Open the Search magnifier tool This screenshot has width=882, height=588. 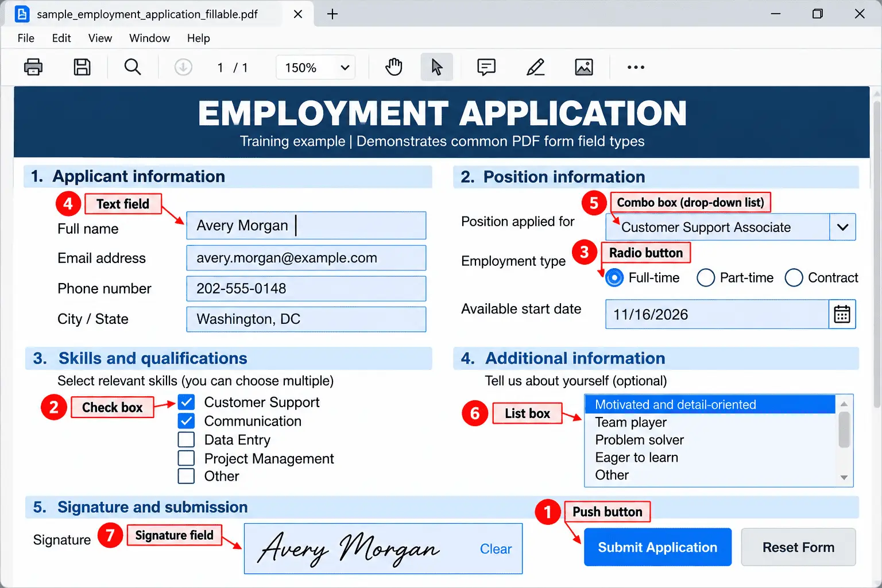click(x=133, y=67)
